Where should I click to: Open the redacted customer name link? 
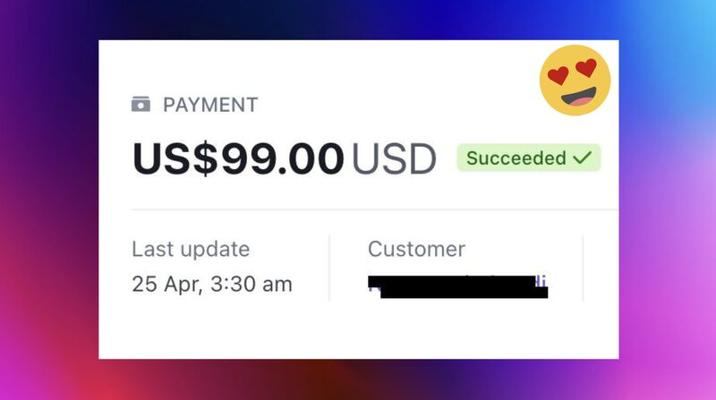(458, 287)
